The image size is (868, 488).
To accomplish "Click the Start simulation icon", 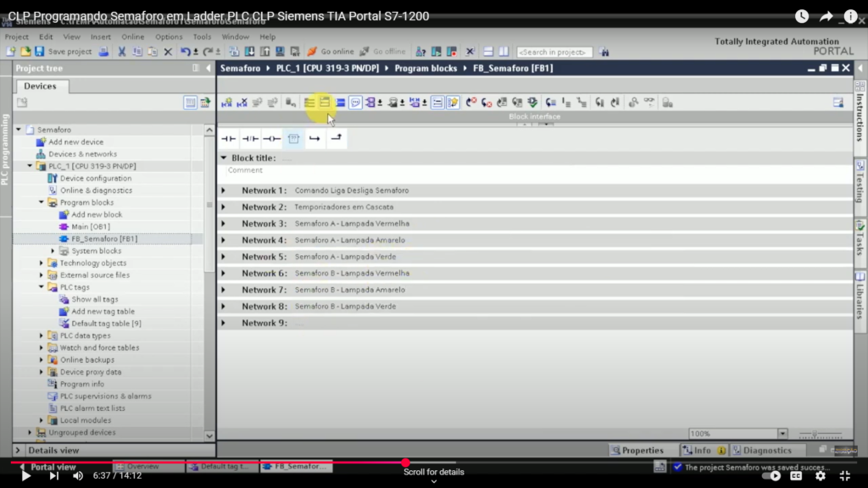I will pos(280,52).
